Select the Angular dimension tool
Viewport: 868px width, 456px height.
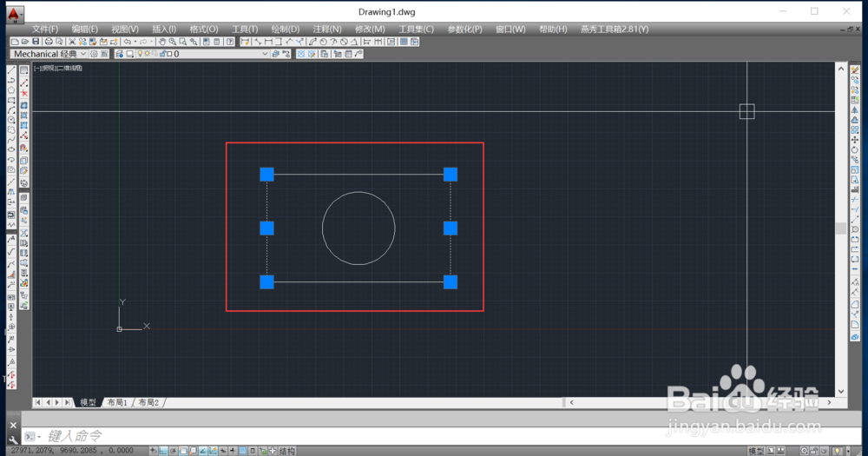[x=354, y=42]
